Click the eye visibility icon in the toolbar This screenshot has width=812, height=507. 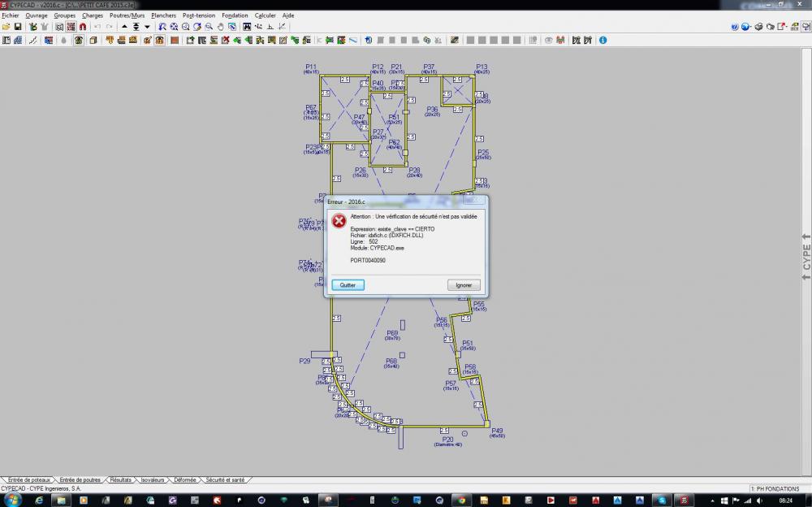click(548, 40)
